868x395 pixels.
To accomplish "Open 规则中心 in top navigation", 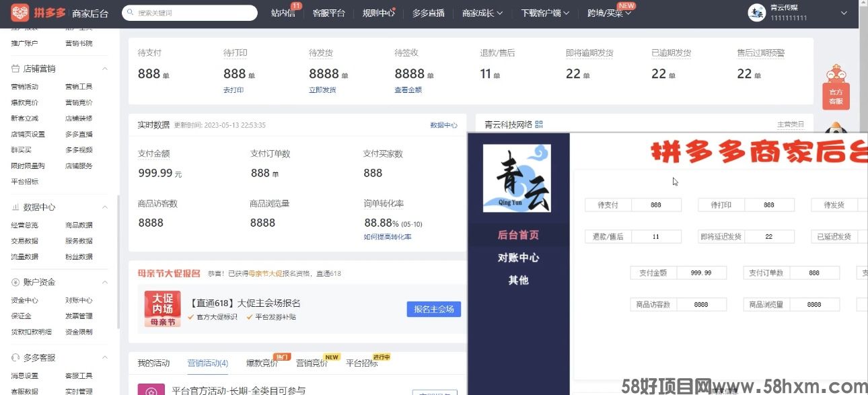I will click(378, 13).
